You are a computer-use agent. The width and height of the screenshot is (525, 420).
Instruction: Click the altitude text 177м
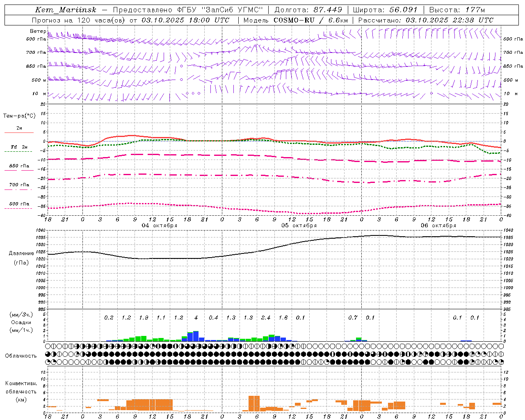pyautogui.click(x=475, y=10)
